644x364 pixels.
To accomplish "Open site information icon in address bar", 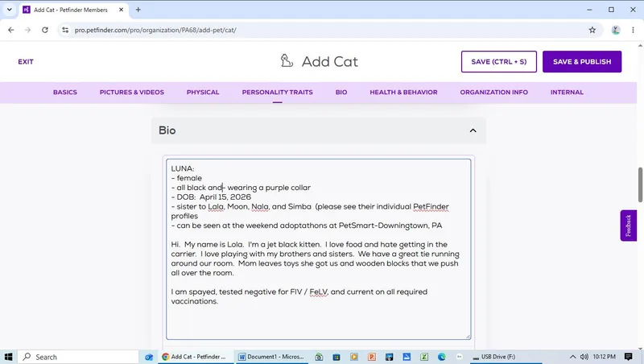I will (x=65, y=30).
